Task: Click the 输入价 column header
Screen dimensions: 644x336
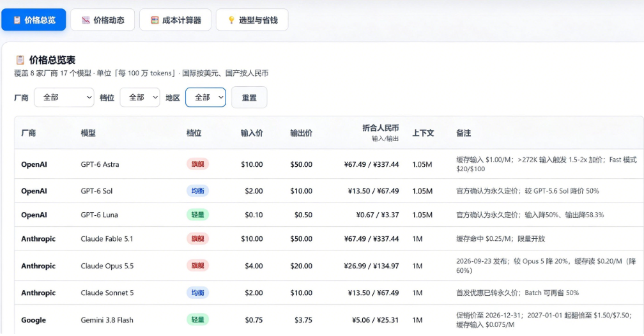Action: 252,133
